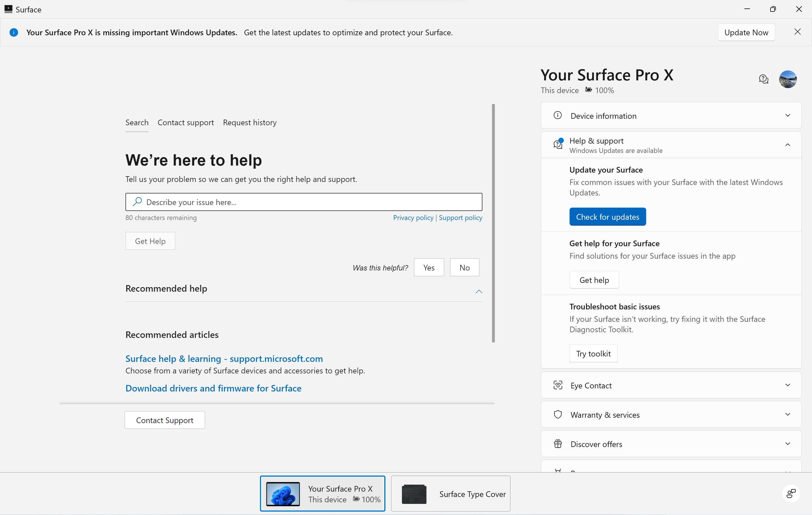The width and height of the screenshot is (812, 515).
Task: Click Surface help & learning article link
Action: 224,358
